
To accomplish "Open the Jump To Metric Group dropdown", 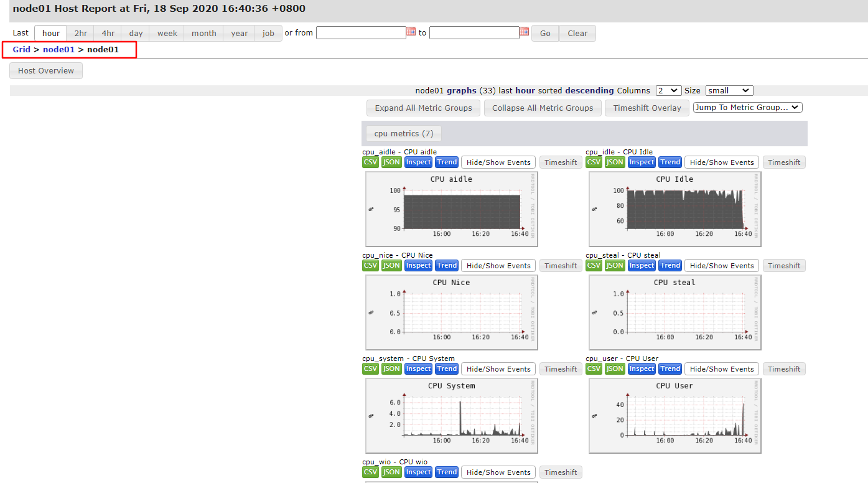I will coord(748,108).
